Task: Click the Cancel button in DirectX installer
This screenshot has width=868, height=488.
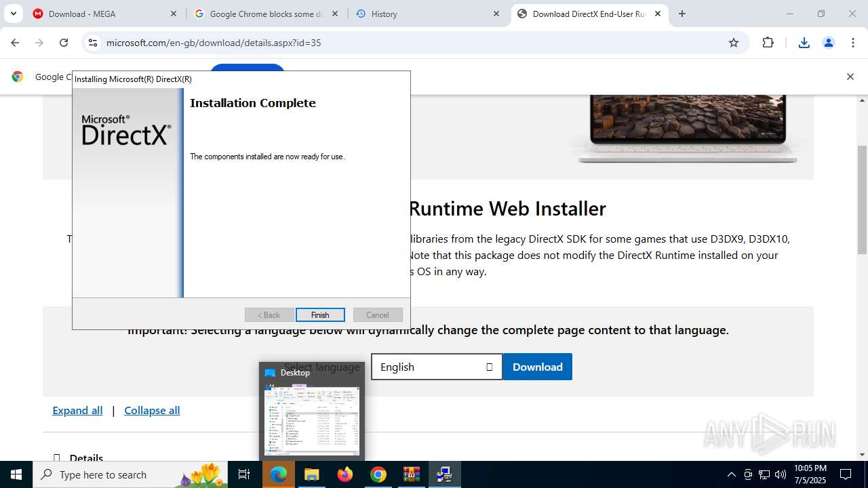Action: [378, 315]
